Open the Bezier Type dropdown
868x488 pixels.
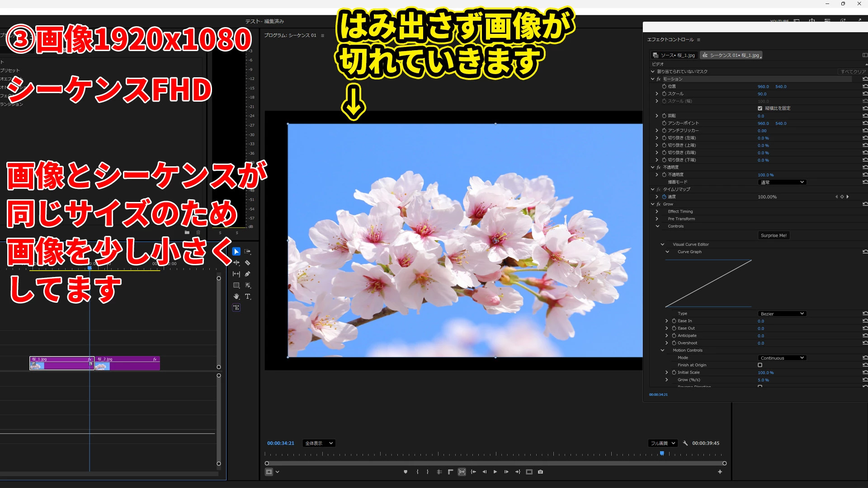782,314
